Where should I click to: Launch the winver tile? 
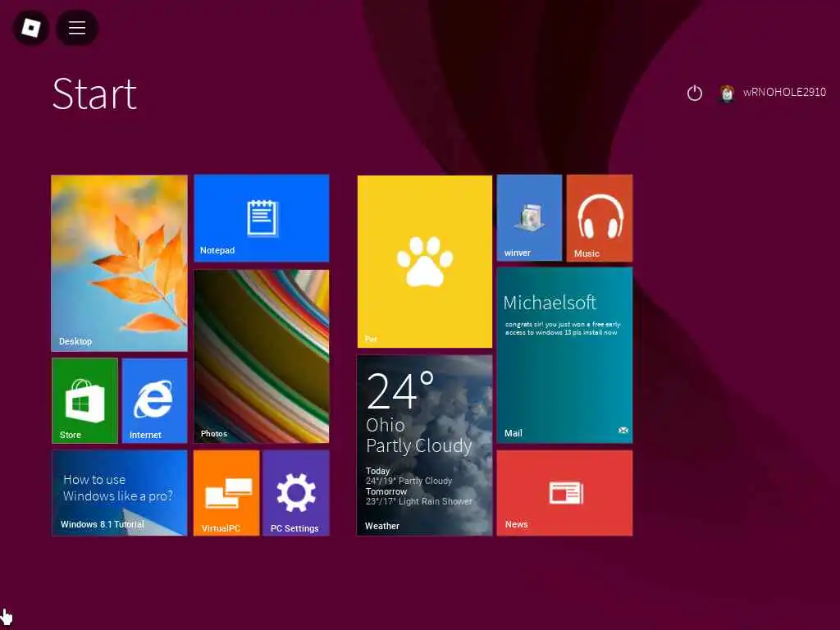(x=529, y=218)
